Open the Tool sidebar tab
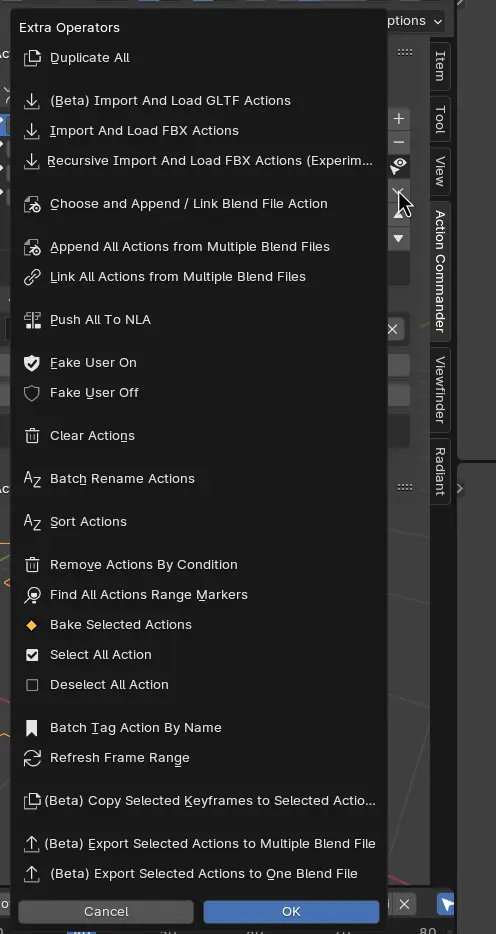Viewport: 496px width, 934px height. [x=440, y=119]
